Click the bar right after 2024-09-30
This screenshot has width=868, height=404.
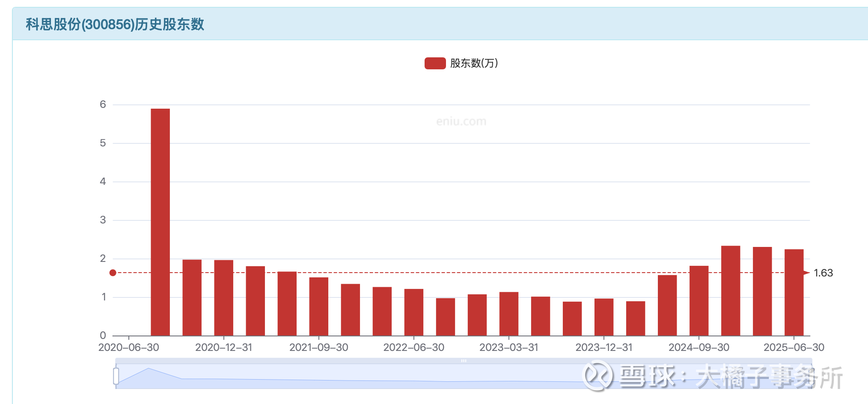[x=730, y=291]
